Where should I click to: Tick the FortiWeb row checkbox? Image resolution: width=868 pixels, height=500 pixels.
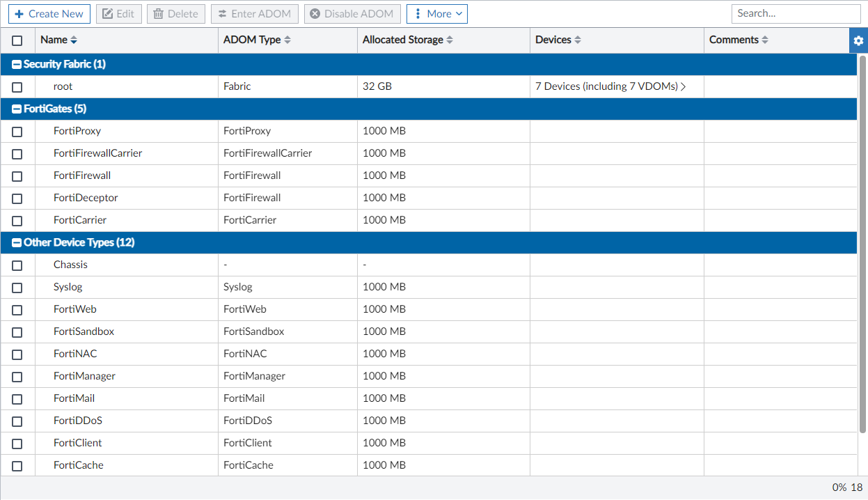[x=17, y=310]
